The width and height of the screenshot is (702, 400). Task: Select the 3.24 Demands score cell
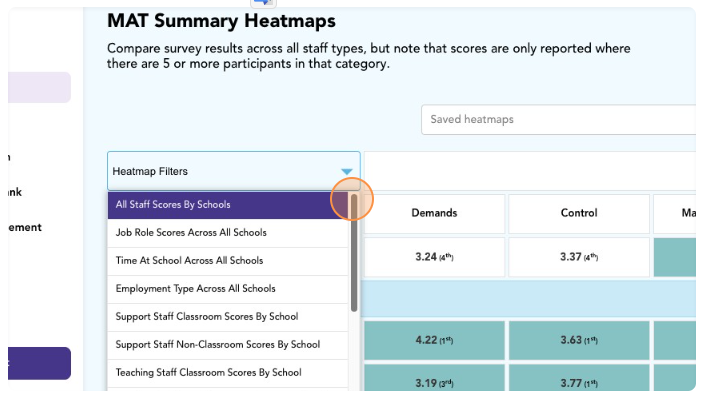434,257
